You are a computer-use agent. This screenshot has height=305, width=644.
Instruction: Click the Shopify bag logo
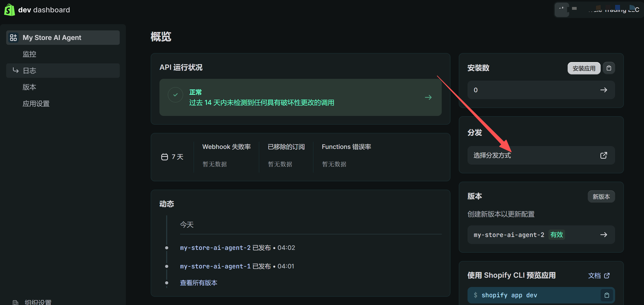9,10
